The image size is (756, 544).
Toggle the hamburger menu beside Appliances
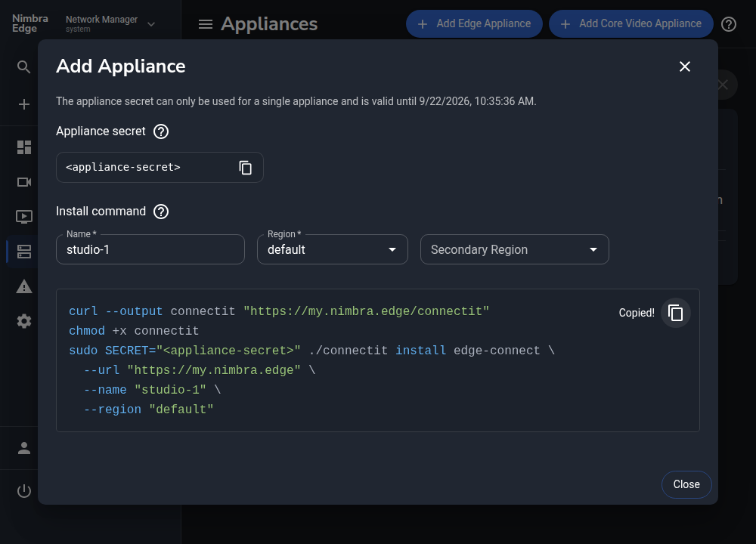coord(206,24)
